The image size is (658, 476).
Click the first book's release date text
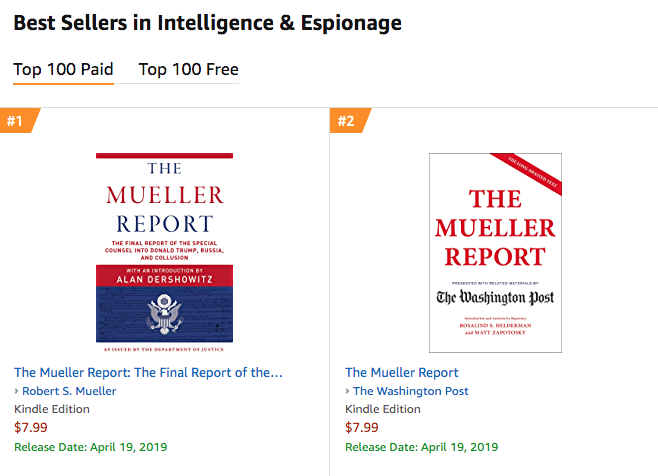pos(91,446)
